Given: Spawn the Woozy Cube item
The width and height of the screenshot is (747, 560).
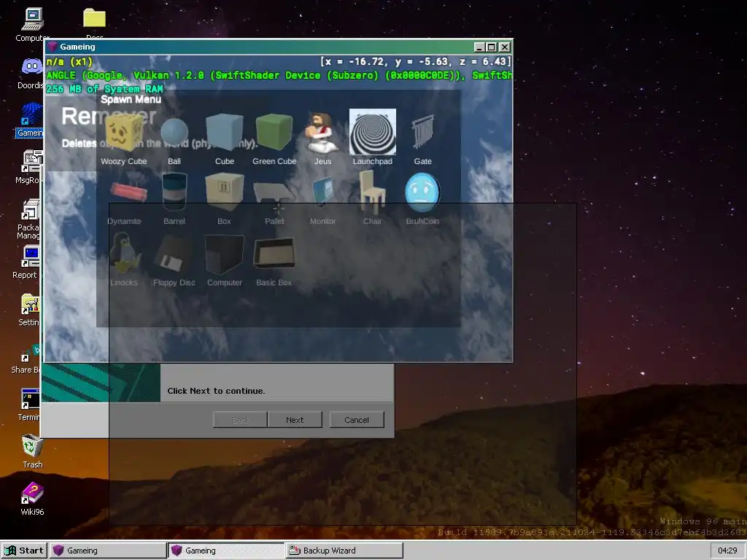Looking at the screenshot, I should [x=124, y=138].
